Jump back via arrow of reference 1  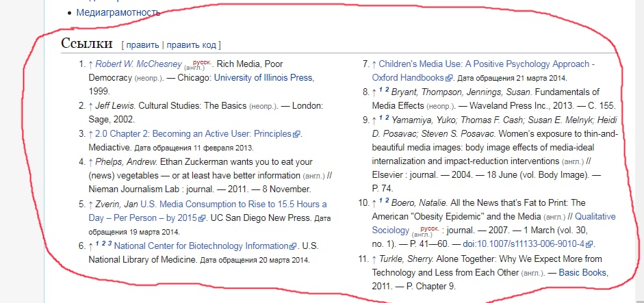pos(91,64)
